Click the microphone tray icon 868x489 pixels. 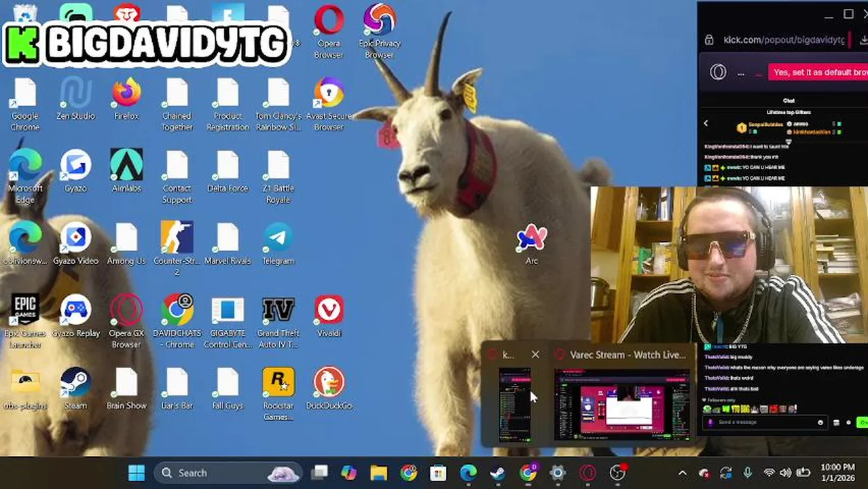[747, 473]
